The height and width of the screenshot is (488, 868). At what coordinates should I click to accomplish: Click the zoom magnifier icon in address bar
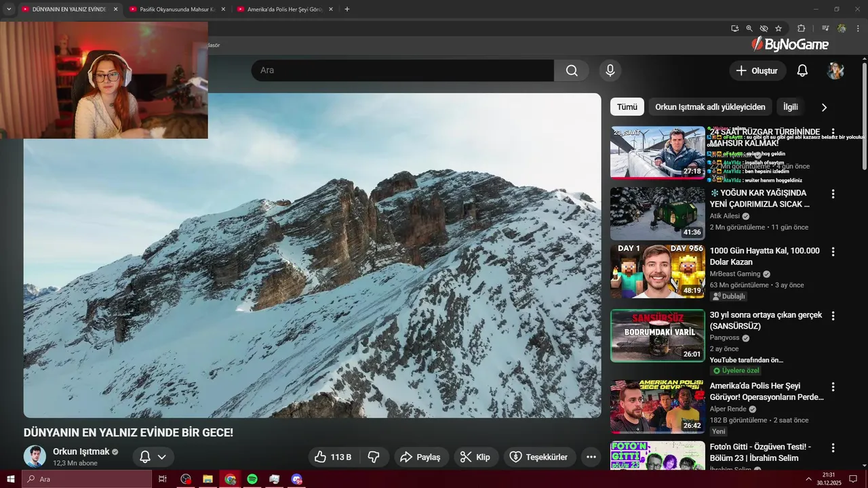(x=749, y=28)
